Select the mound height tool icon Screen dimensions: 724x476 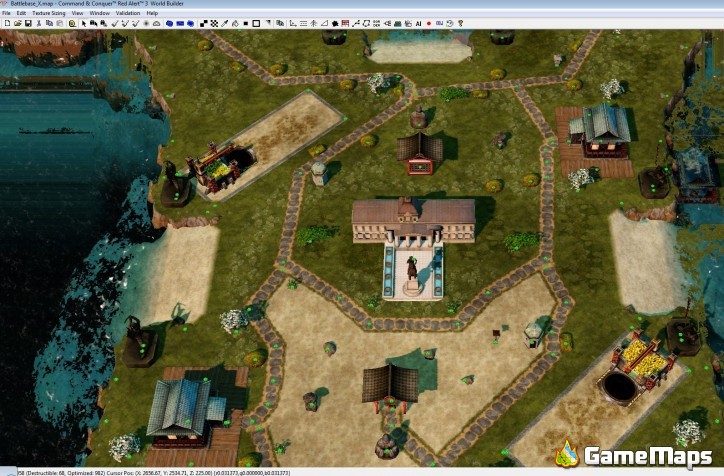click(x=157, y=23)
